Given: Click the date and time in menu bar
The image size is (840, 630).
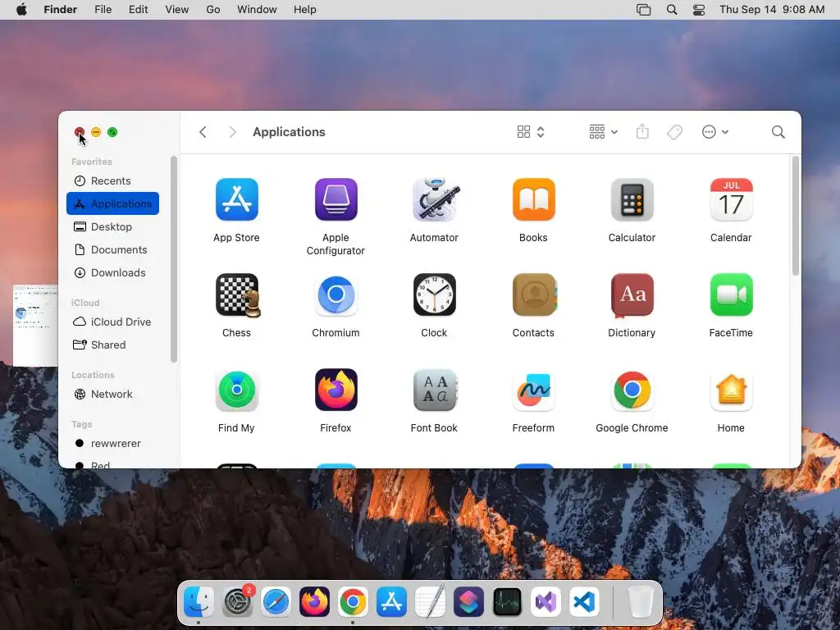Looking at the screenshot, I should pyautogui.click(x=772, y=10).
